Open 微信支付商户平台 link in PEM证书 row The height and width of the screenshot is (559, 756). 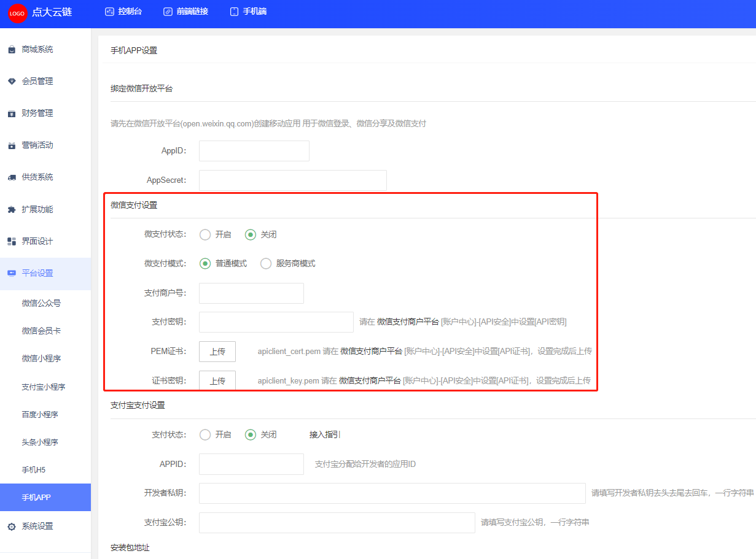[x=372, y=352]
